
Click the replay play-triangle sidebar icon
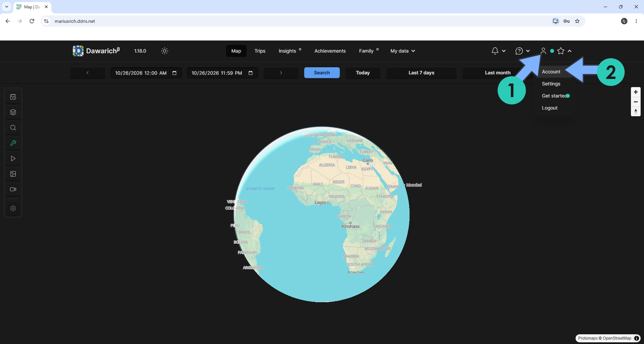pyautogui.click(x=13, y=158)
